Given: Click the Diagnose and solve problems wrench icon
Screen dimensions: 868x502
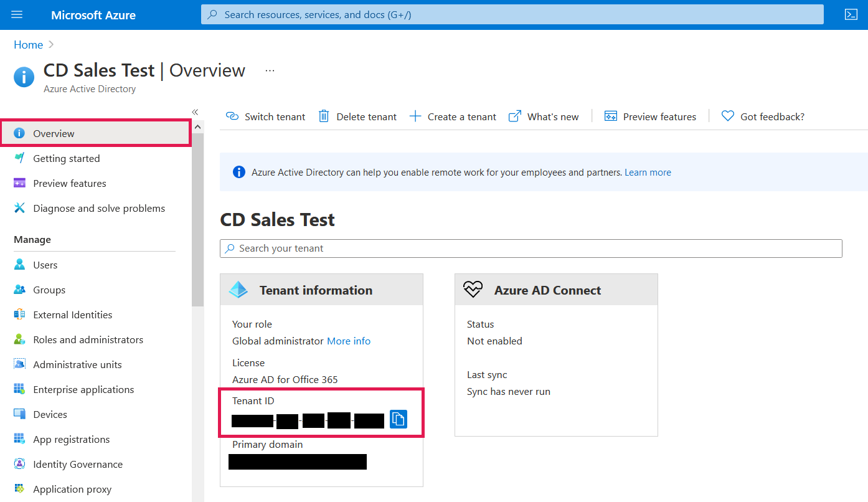Looking at the screenshot, I should tap(20, 208).
